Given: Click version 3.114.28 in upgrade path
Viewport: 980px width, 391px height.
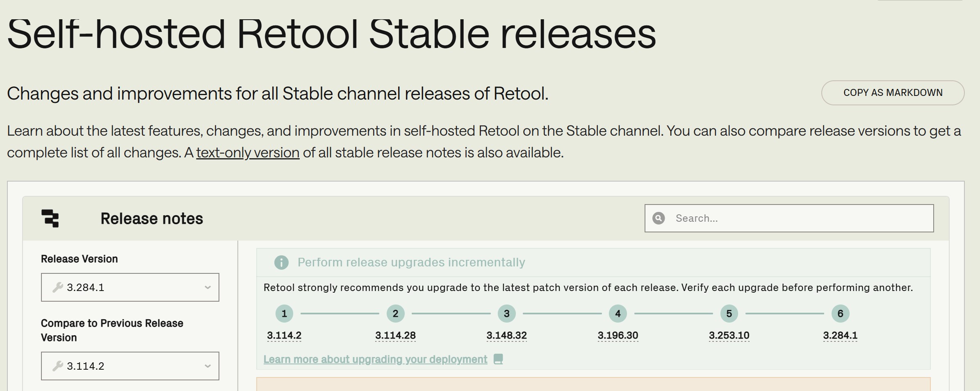Looking at the screenshot, I should (x=395, y=335).
